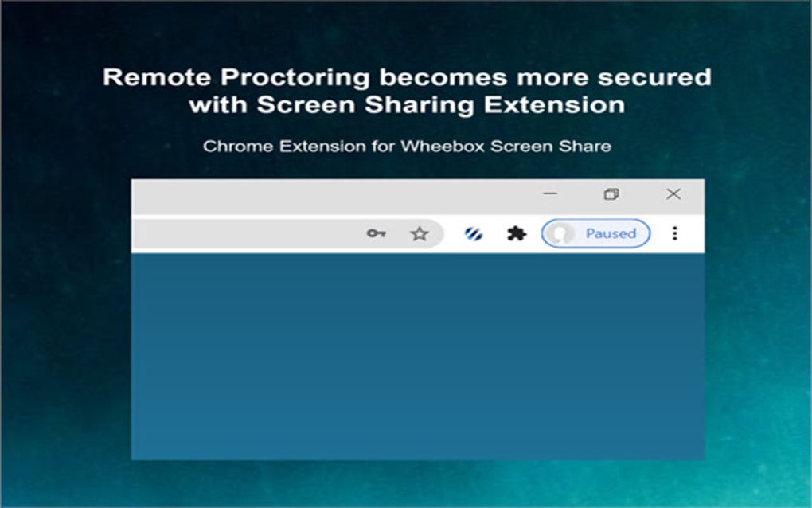812x508 pixels.
Task: Open the three-dot Chrome menu
Action: click(x=675, y=233)
